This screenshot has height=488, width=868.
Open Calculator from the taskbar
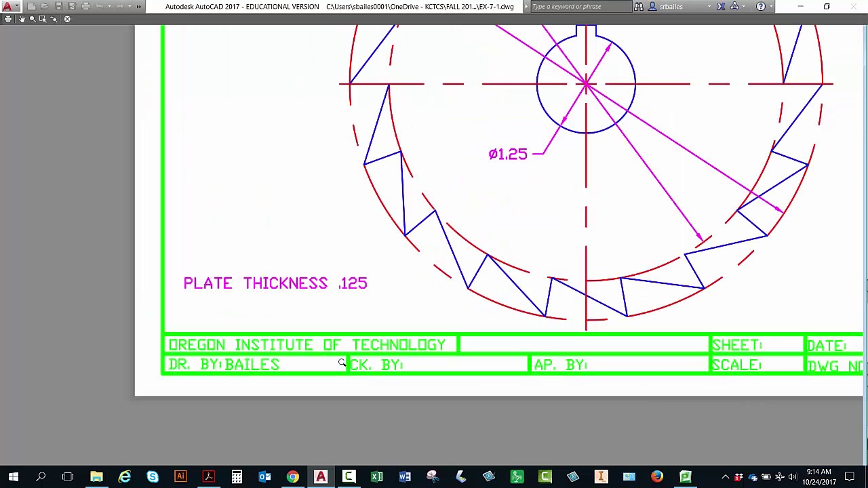237,476
